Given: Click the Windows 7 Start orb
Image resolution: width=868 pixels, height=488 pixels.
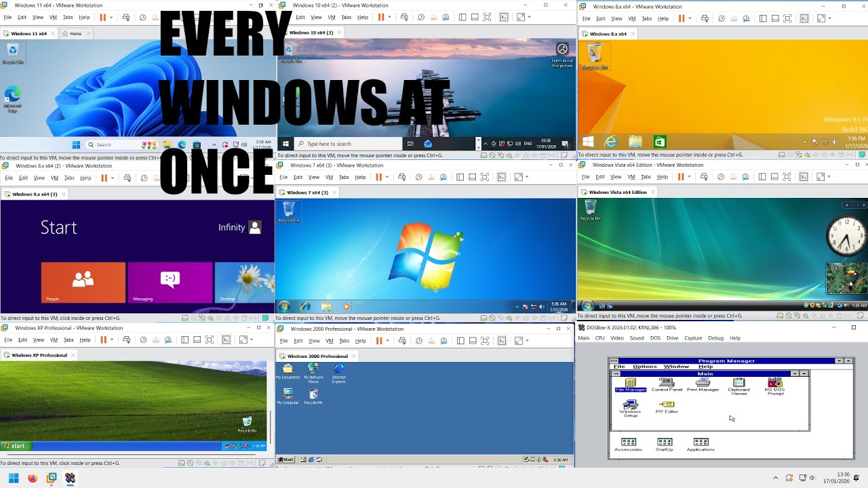Looking at the screenshot, I should click(x=284, y=306).
